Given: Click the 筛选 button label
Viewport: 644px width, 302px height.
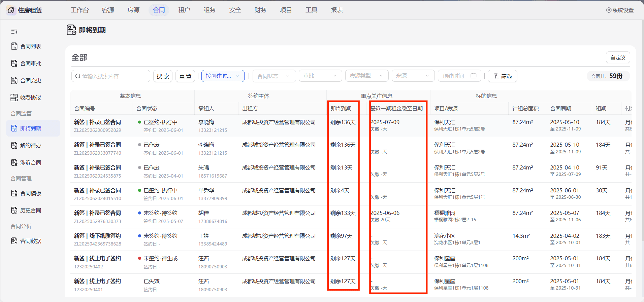Looking at the screenshot, I should point(506,76).
